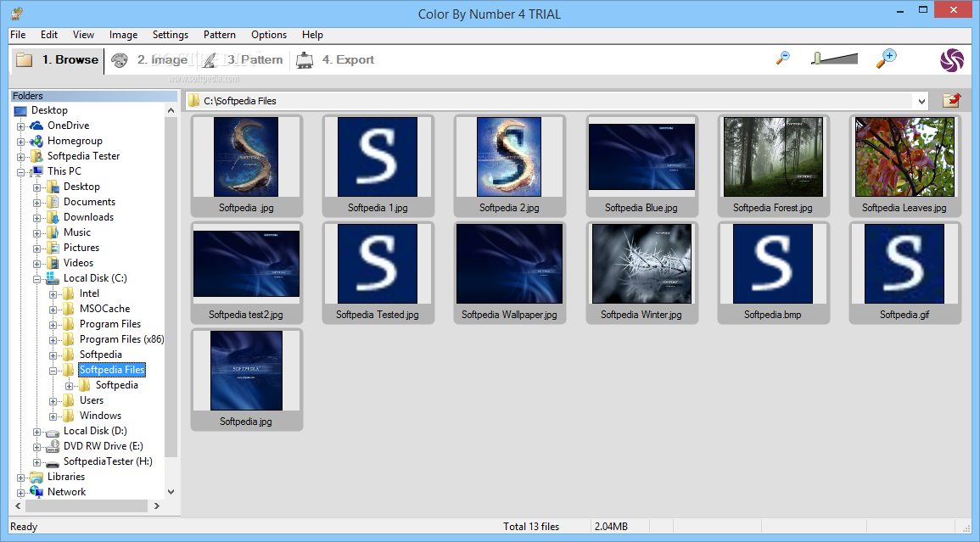Select the Network tree item
980x542 pixels.
(66, 492)
